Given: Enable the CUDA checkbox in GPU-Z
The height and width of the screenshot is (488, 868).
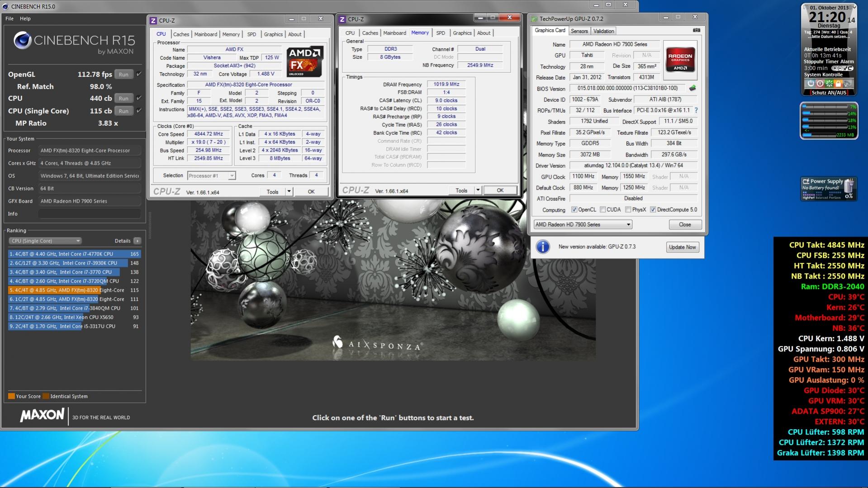Looking at the screenshot, I should pos(602,210).
